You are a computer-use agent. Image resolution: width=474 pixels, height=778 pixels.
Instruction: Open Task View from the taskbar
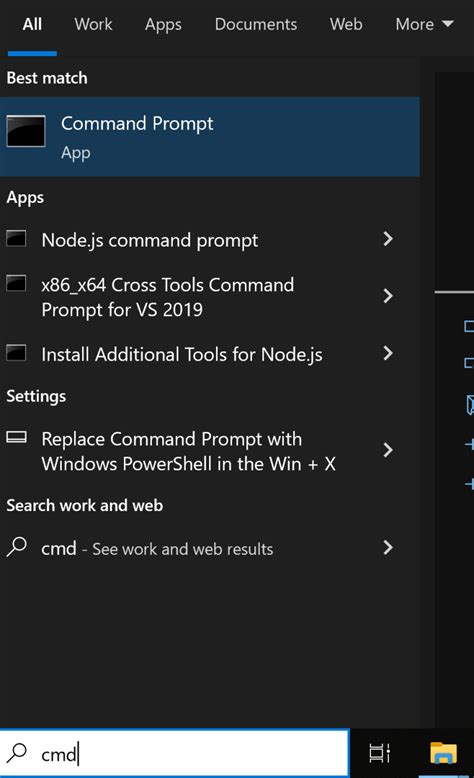pos(380,753)
